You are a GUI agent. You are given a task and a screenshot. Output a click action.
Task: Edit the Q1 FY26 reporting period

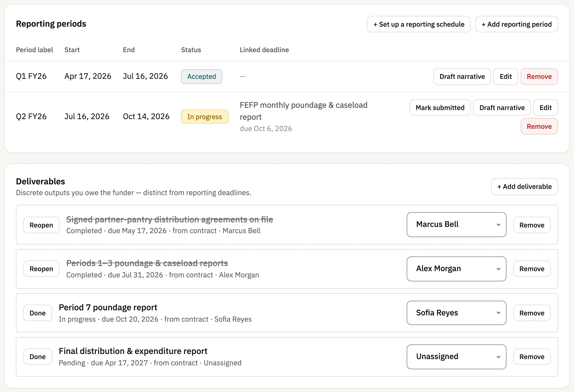pyautogui.click(x=506, y=77)
